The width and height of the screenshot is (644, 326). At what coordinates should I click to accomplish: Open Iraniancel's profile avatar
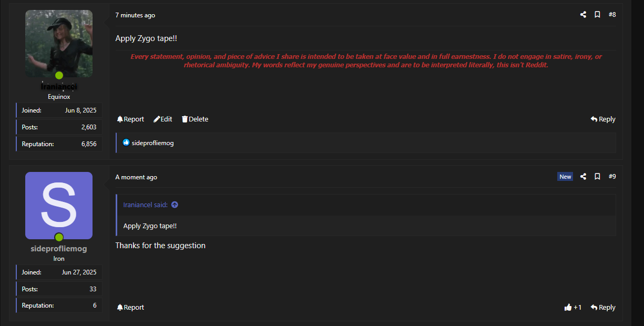coord(59,44)
